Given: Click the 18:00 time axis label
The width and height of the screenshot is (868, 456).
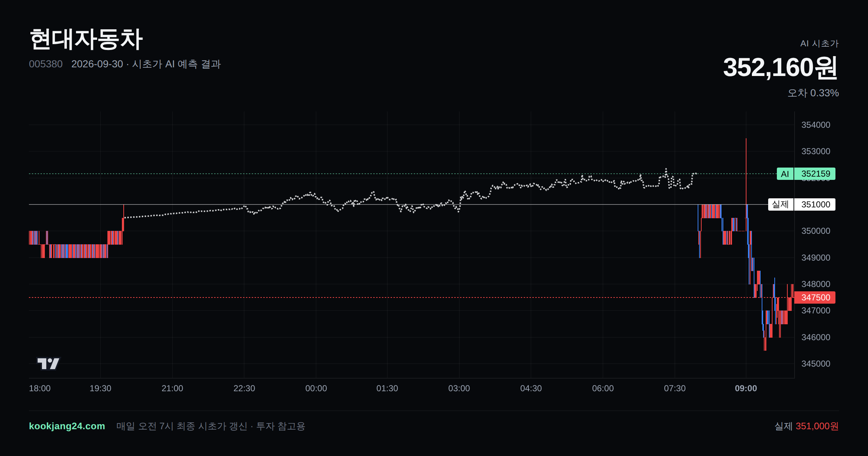Looking at the screenshot, I should (40, 388).
